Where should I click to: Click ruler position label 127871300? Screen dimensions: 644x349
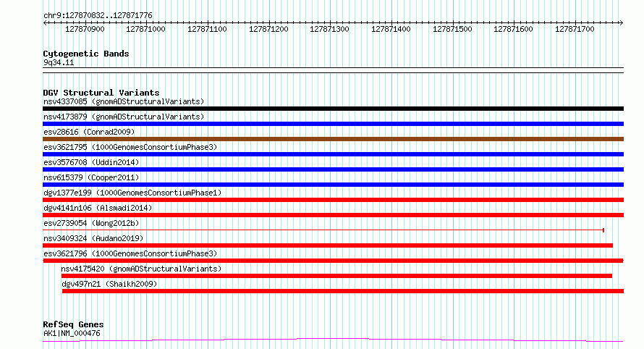point(329,29)
